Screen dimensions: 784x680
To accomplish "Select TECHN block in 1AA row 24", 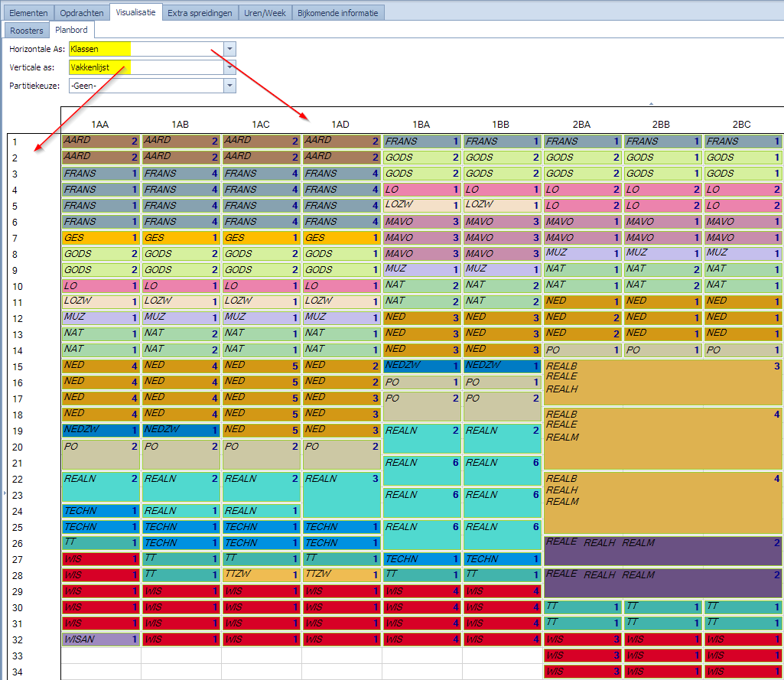I will click(x=100, y=510).
